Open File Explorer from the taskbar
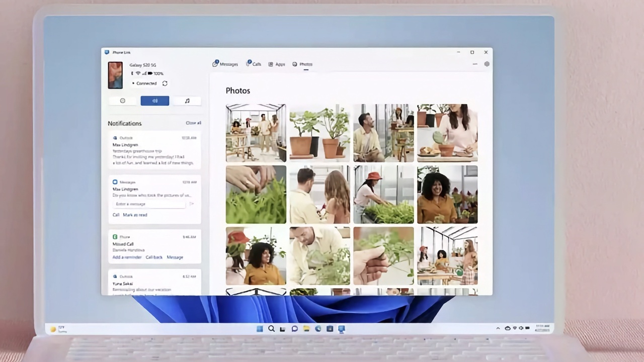Viewport: 644px width, 362px height. pyautogui.click(x=306, y=329)
